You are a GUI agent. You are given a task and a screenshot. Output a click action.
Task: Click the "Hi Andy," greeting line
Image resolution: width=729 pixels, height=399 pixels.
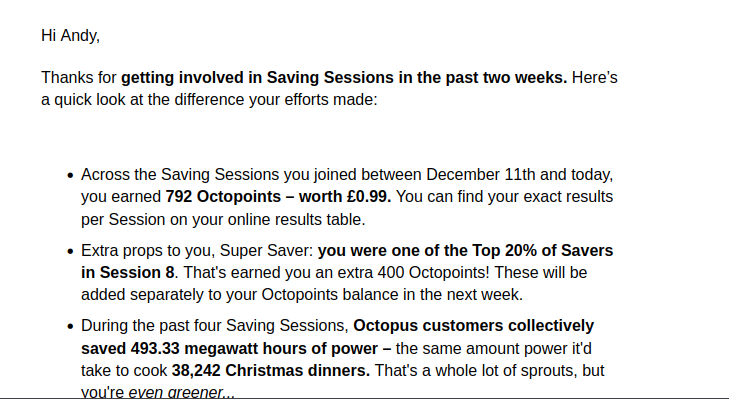[70, 36]
